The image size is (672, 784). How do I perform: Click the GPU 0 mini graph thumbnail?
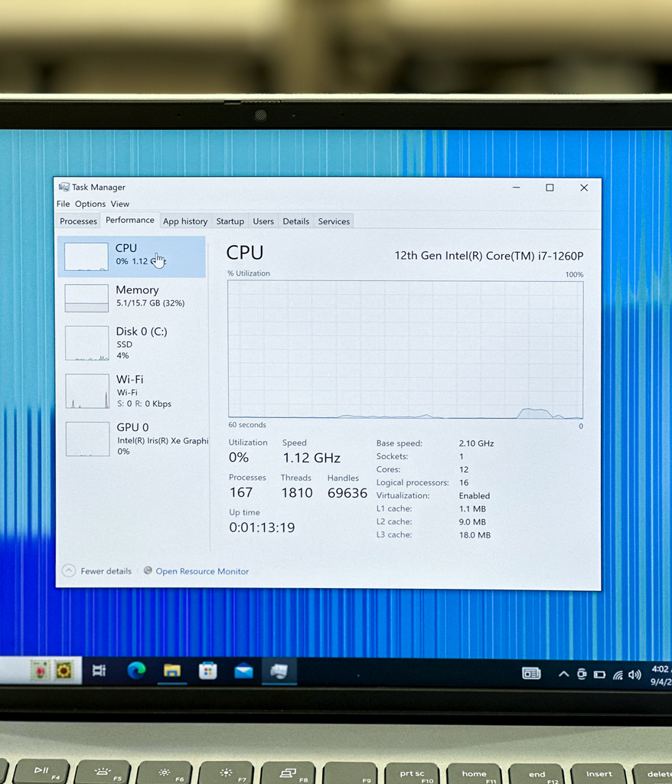click(x=88, y=439)
